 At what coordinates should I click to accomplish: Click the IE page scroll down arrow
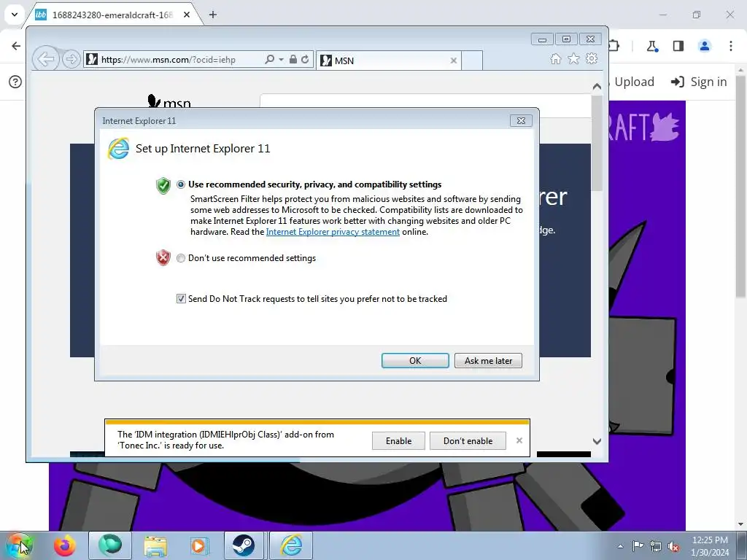(597, 441)
